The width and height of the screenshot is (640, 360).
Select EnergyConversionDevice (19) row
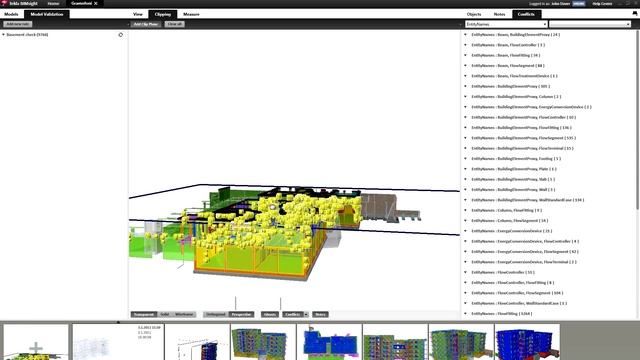(x=512, y=231)
